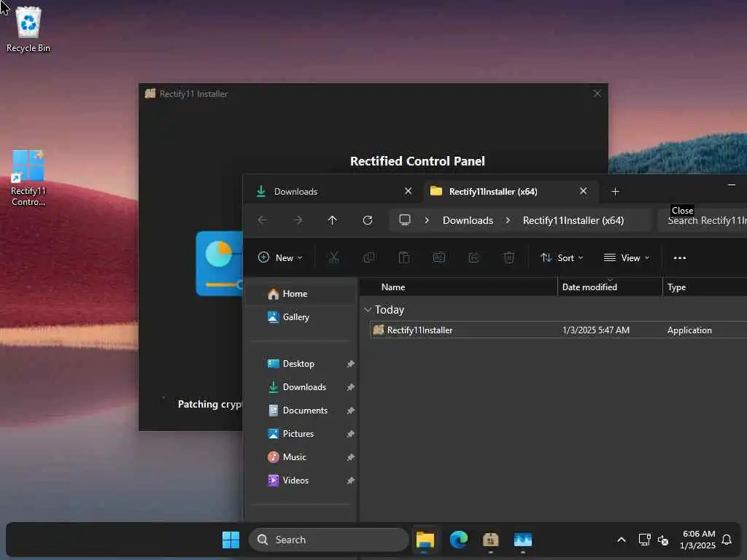This screenshot has width=747, height=560.
Task: Open the clock and date flyout
Action: 698,540
